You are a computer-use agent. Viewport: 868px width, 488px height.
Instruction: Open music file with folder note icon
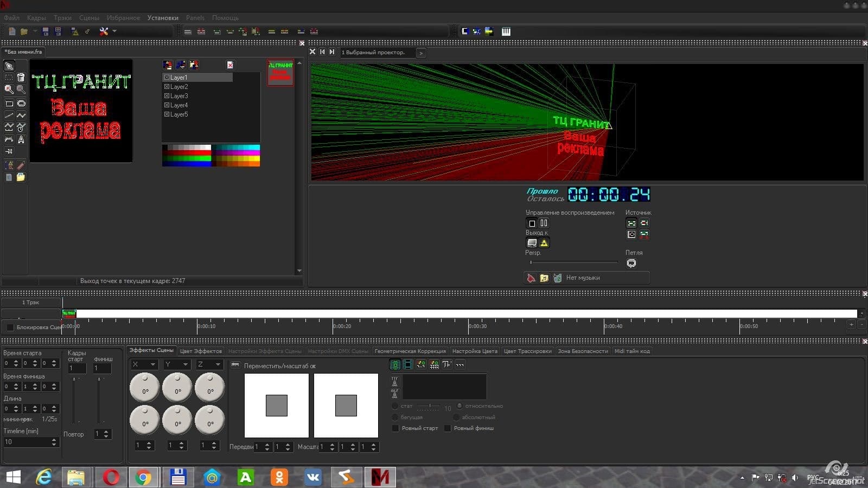point(544,278)
